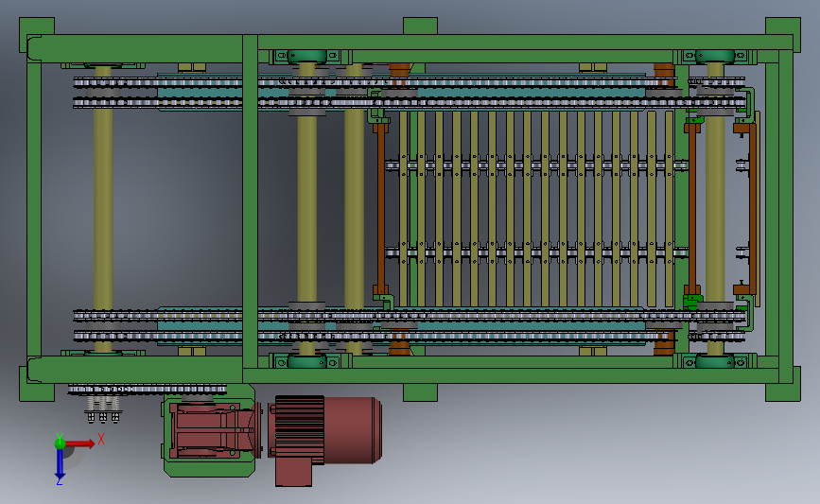Select the motor's black cooling fin section
Viewport: 820px width, 504px height.
click(x=300, y=429)
